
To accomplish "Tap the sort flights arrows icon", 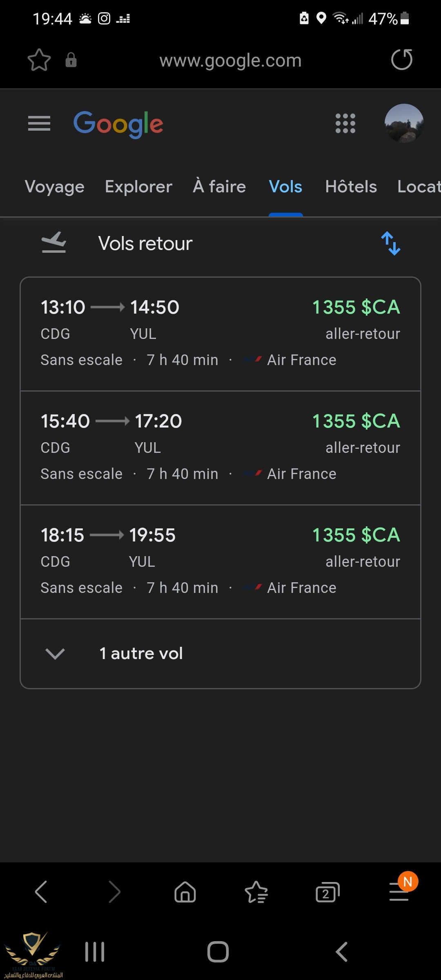I will (x=391, y=243).
